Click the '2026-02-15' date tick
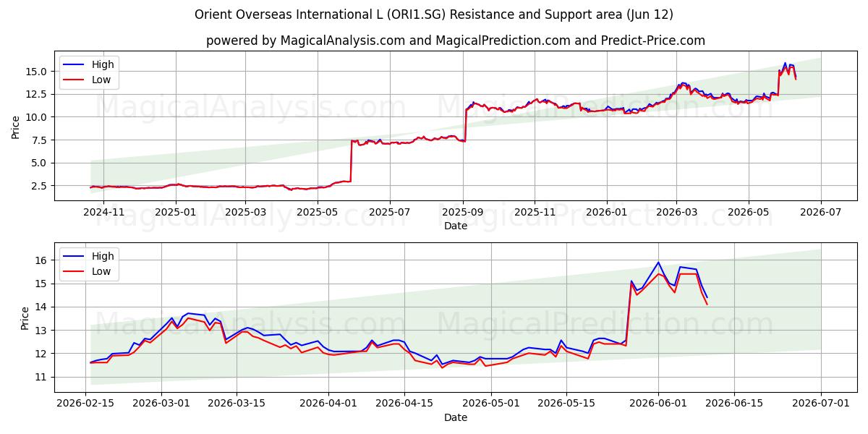The image size is (868, 434). (86, 404)
